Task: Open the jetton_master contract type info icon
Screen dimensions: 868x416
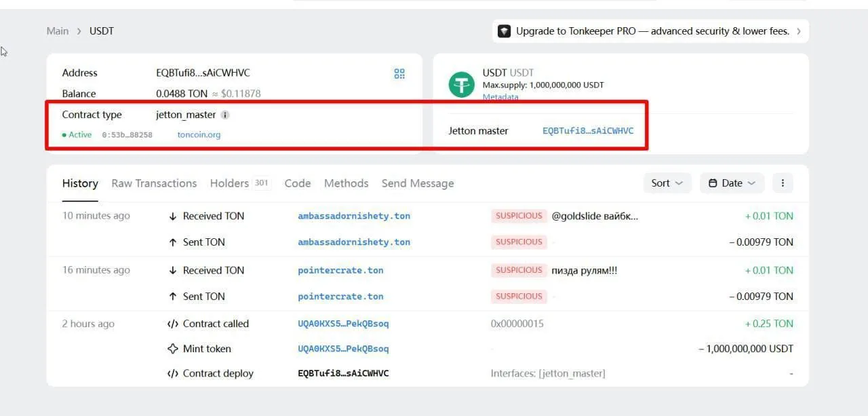Action: tap(225, 115)
